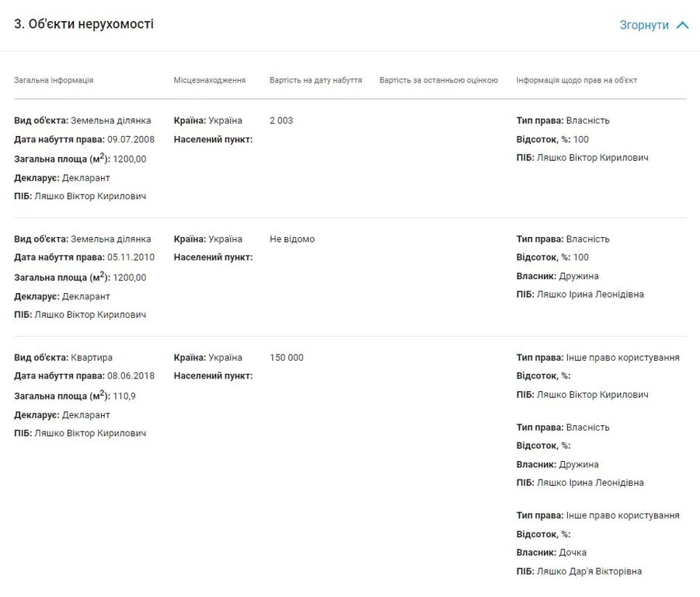This screenshot has width=700, height=597.
Task: Click Відсоток, %: 100 in second row
Action: click(552, 257)
